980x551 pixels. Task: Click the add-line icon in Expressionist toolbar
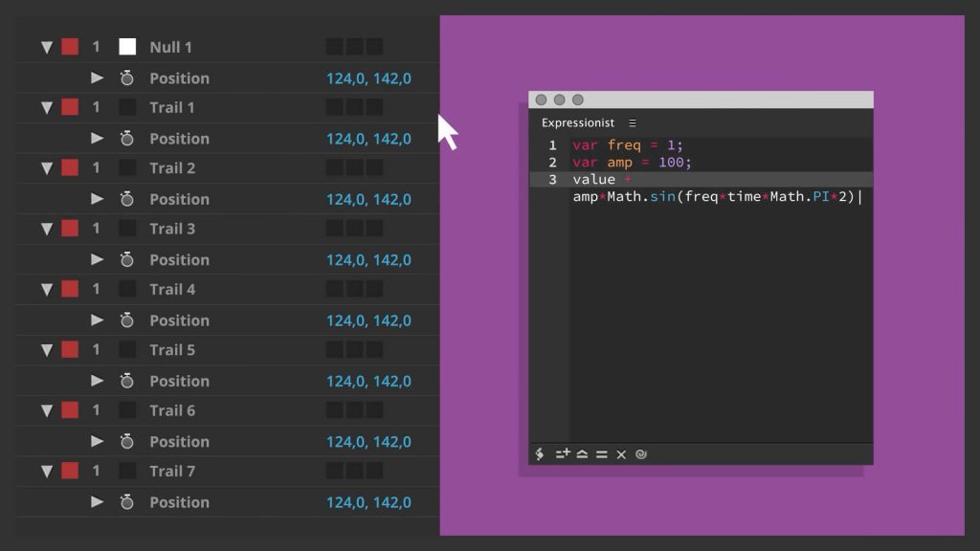click(563, 454)
